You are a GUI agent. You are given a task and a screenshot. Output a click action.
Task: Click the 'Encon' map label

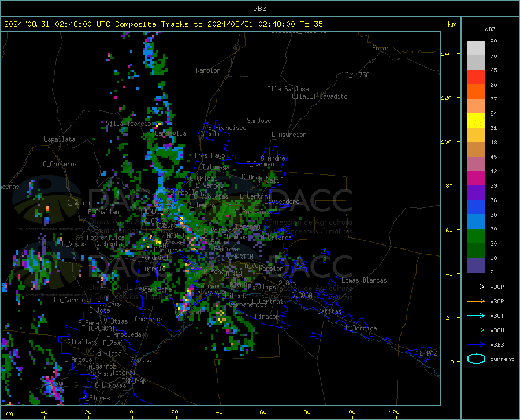tap(381, 48)
